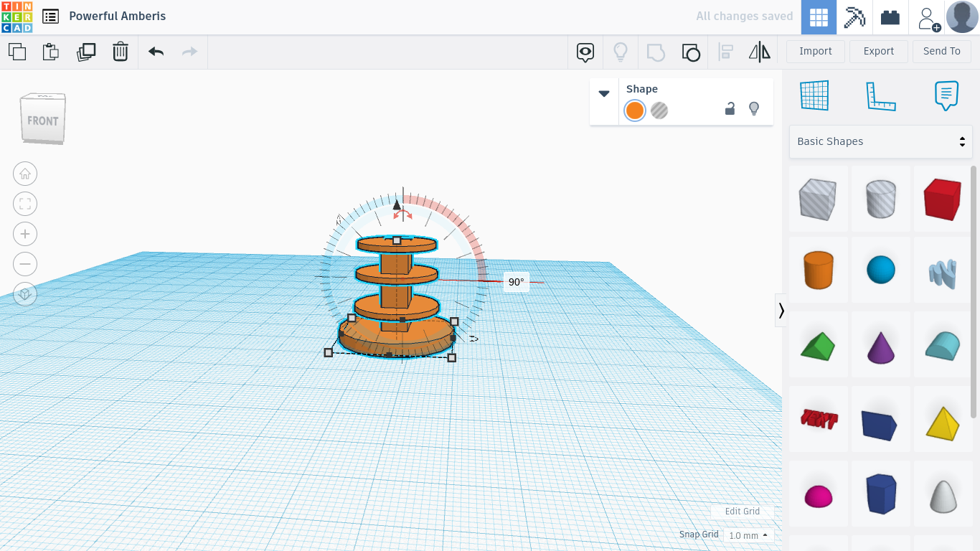This screenshot has height=551, width=980.
Task: Copy the selected shape
Action: pyautogui.click(x=17, y=52)
